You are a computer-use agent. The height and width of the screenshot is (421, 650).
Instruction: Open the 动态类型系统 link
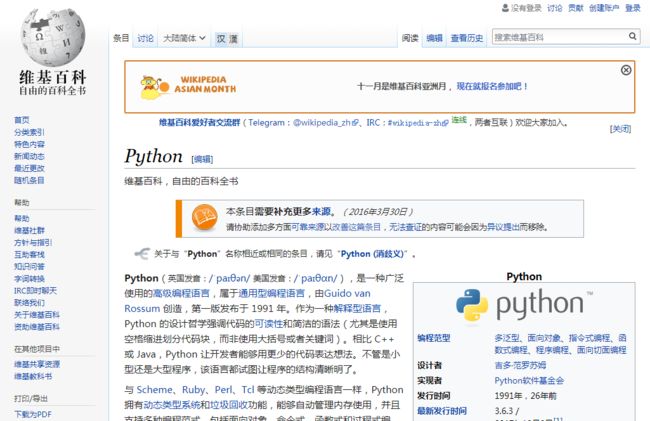(x=172, y=405)
